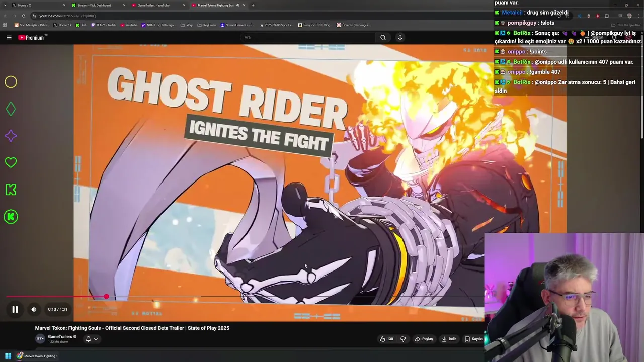Image resolution: width=644 pixels, height=362 pixels.
Task: Expand Vorp bookmarks folder
Action: pyautogui.click(x=187, y=25)
